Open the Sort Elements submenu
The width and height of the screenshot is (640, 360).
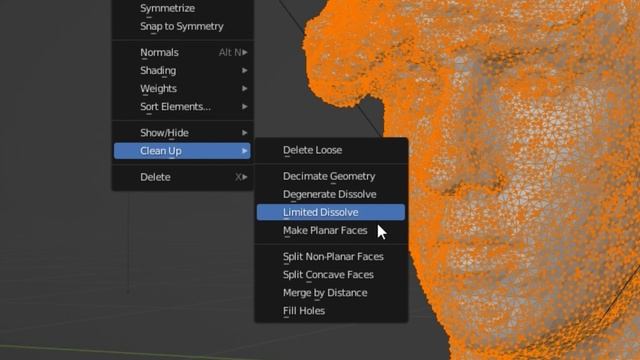tap(182, 107)
